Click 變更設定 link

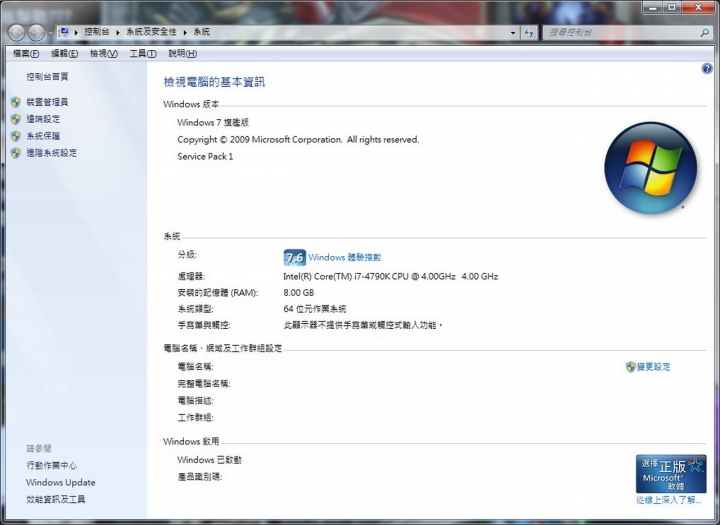653,367
